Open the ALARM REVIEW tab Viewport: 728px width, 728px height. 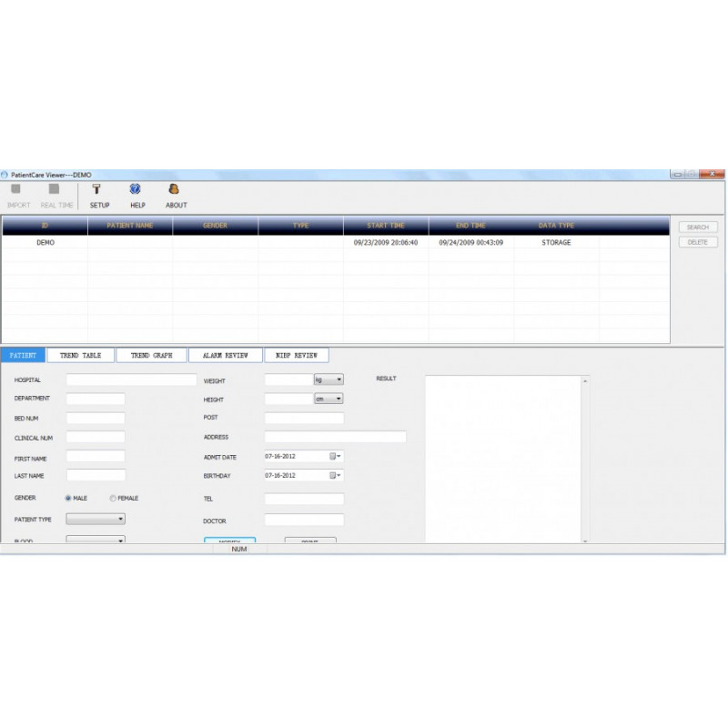pos(226,355)
